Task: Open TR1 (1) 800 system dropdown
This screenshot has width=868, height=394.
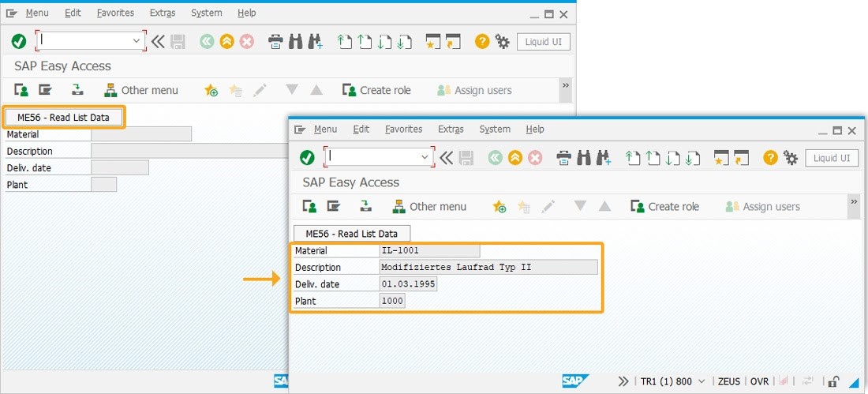Action: (x=702, y=381)
